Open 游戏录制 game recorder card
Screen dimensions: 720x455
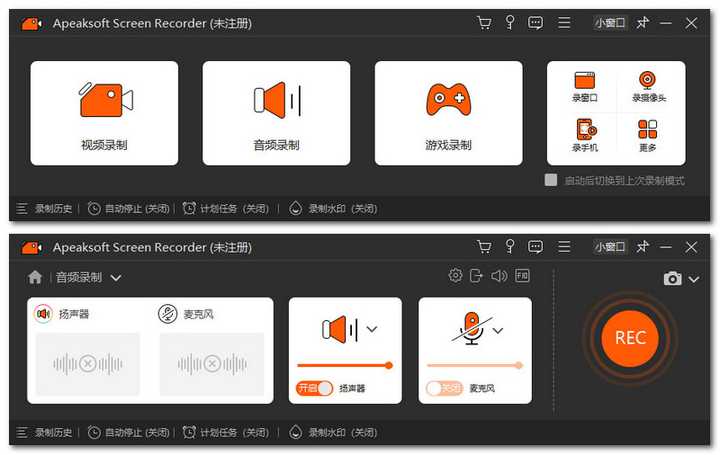point(448,113)
